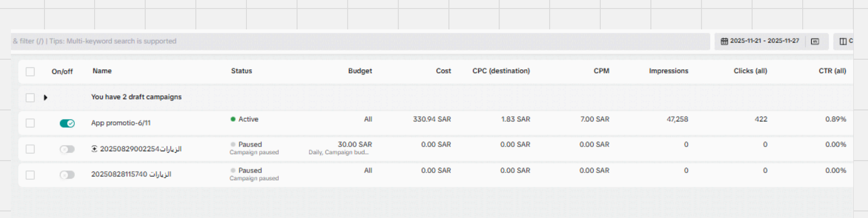Viewport: 868px width, 218px height.
Task: Select the checkbox on the draft campaigns row
Action: tap(30, 98)
